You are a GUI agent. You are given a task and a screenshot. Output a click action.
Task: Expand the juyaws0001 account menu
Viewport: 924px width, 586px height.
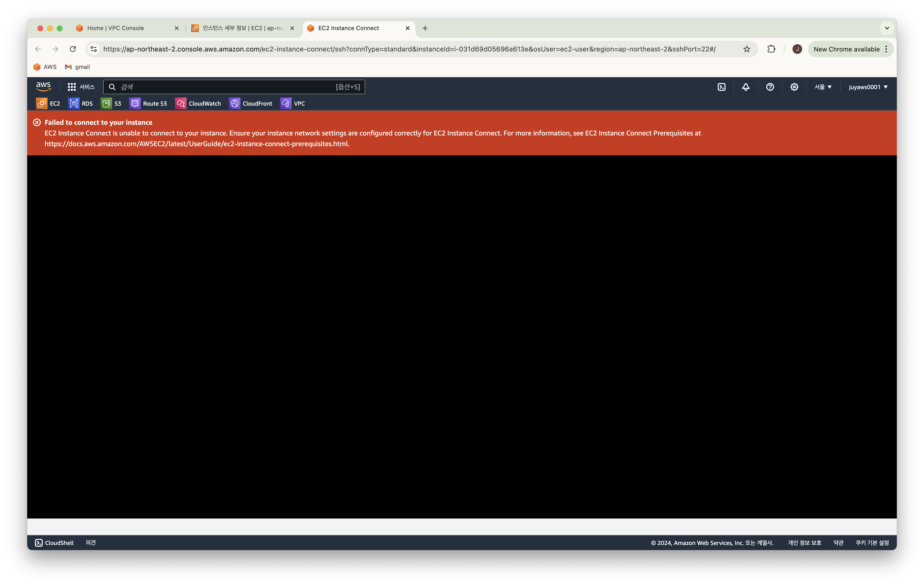click(868, 87)
